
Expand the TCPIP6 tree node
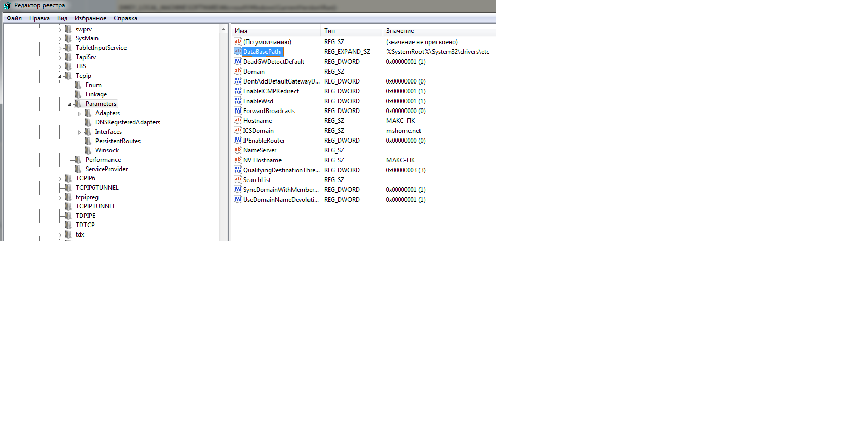(x=60, y=179)
